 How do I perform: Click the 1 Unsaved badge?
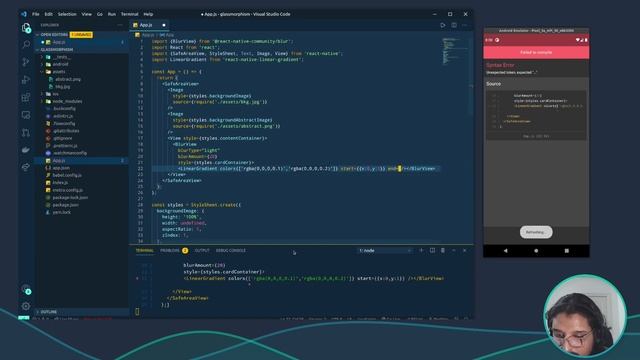click(x=81, y=35)
